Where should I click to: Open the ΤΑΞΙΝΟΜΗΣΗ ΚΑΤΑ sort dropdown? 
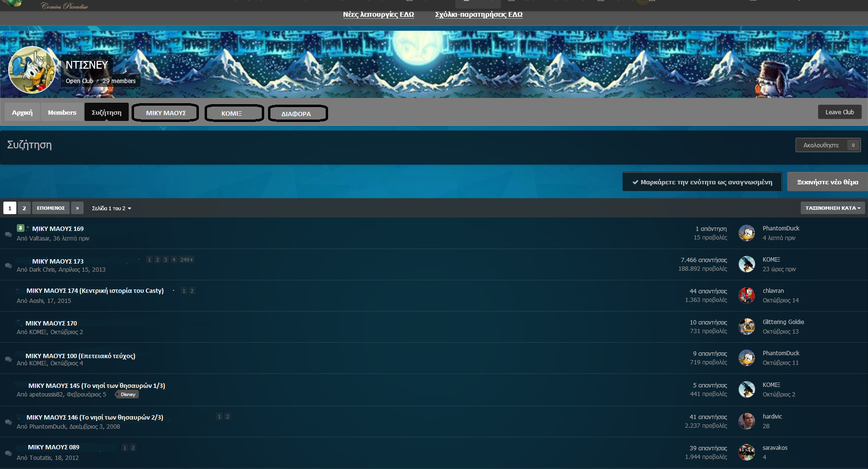(x=833, y=208)
